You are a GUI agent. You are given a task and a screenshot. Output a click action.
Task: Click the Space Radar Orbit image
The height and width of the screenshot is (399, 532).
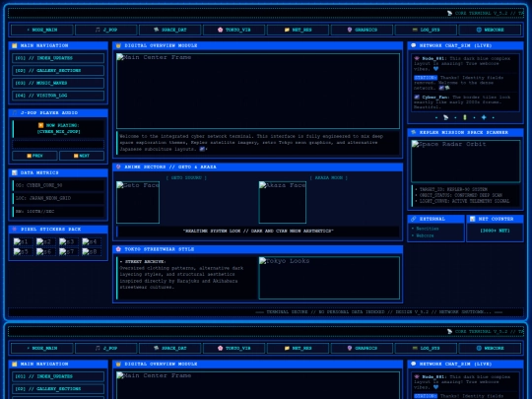pyautogui.click(x=465, y=162)
